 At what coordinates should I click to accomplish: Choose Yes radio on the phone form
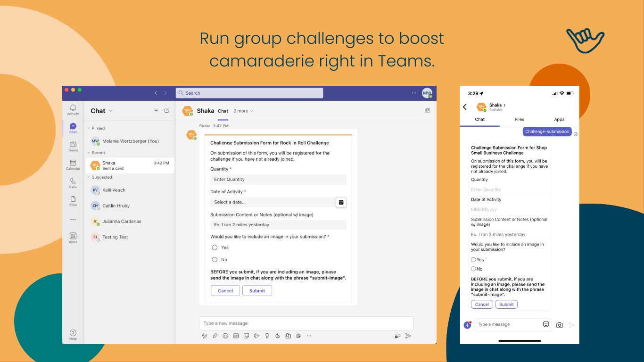[473, 260]
